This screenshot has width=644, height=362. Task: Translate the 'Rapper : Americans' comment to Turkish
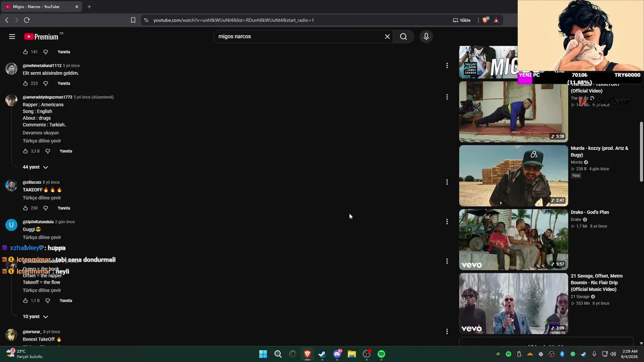(x=42, y=141)
